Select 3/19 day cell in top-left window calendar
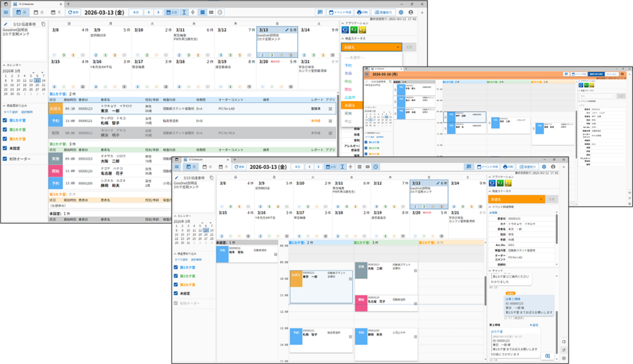This screenshot has width=633, height=364. tap(235, 74)
